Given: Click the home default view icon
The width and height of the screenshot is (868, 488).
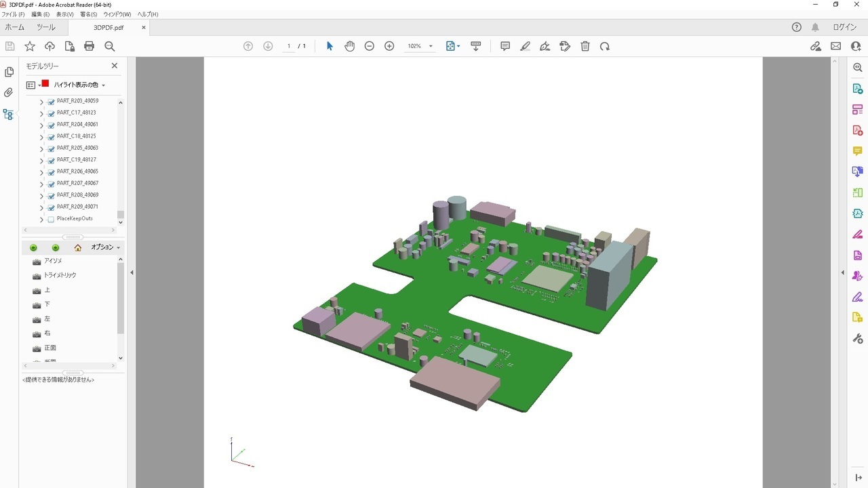Looking at the screenshot, I should tap(78, 247).
